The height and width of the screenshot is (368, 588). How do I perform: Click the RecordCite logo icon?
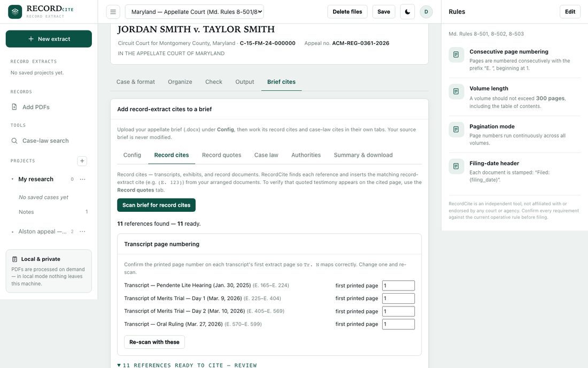click(x=15, y=12)
